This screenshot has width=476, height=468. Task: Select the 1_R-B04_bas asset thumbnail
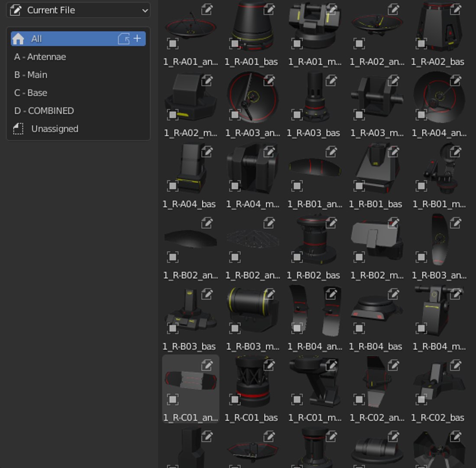pos(377,311)
